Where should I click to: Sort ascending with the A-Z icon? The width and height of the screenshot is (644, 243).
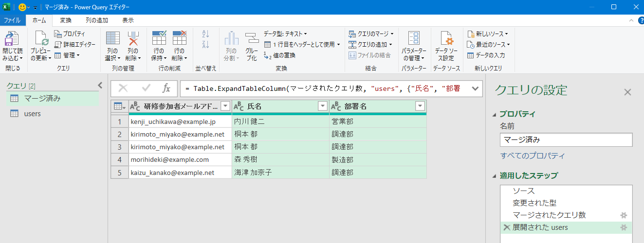pyautogui.click(x=205, y=34)
